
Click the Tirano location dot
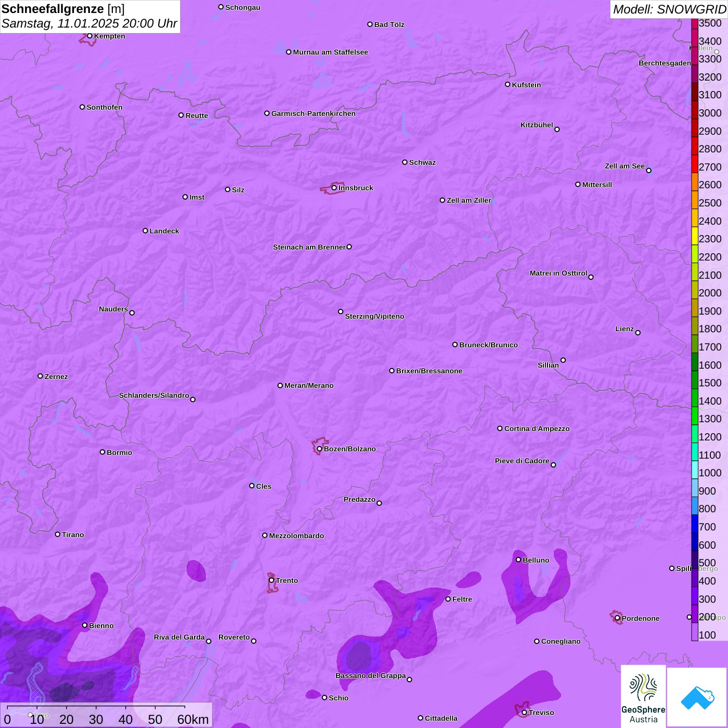coord(58,534)
